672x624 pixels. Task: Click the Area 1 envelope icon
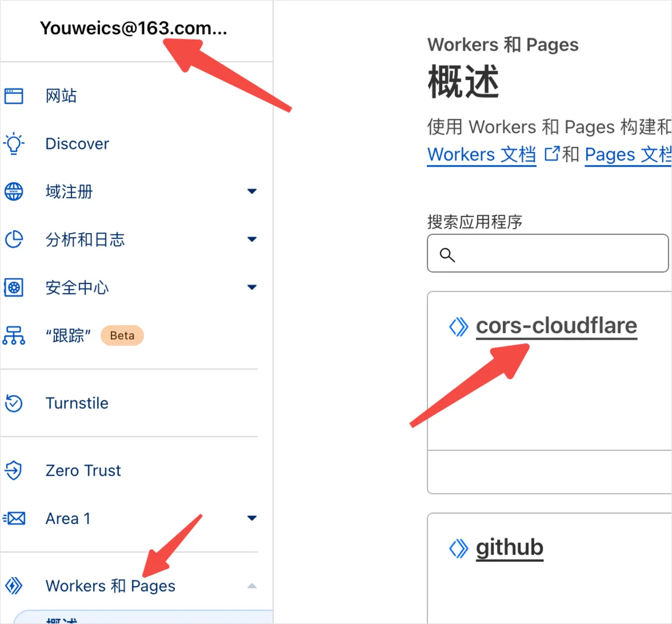pos(13,518)
